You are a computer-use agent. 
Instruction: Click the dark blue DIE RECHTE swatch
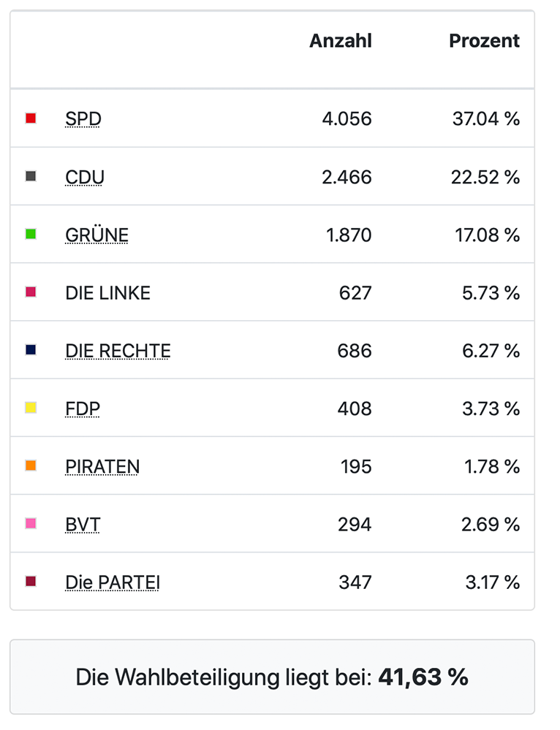coord(31,350)
